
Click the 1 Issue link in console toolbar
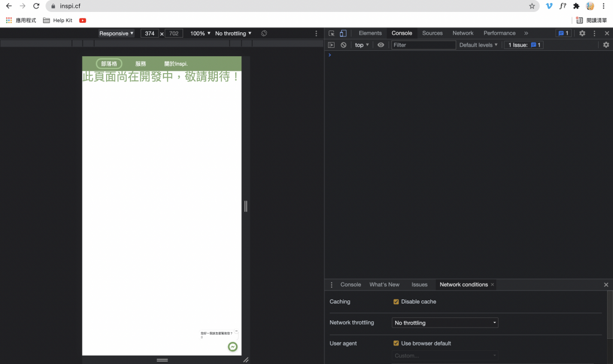click(524, 45)
